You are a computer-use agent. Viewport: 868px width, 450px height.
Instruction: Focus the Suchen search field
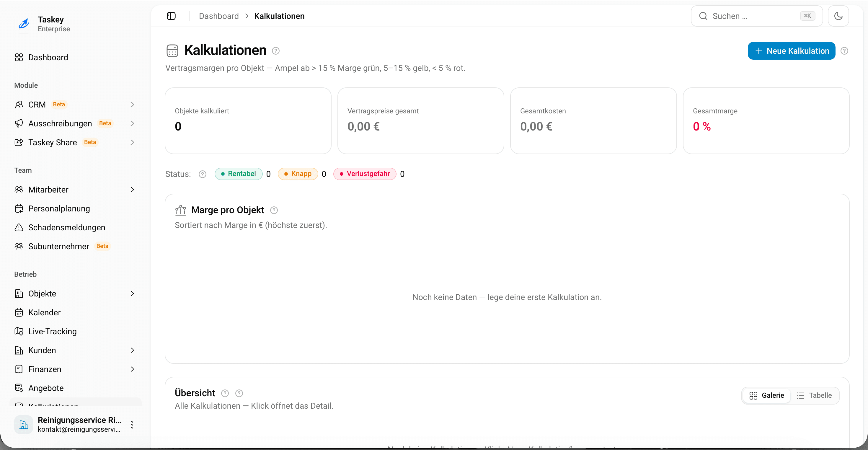coord(757,16)
